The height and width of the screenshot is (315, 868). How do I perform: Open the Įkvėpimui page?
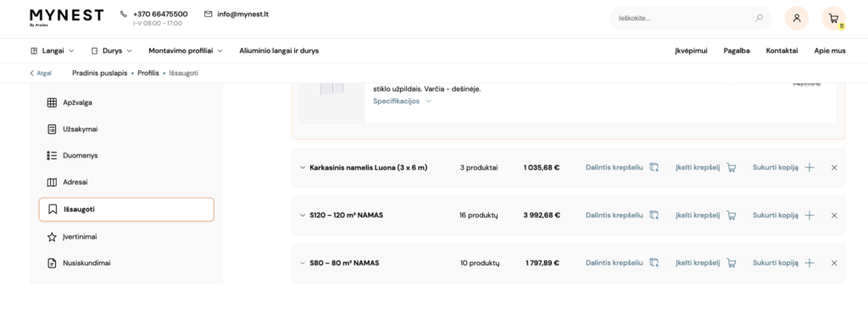coord(691,50)
